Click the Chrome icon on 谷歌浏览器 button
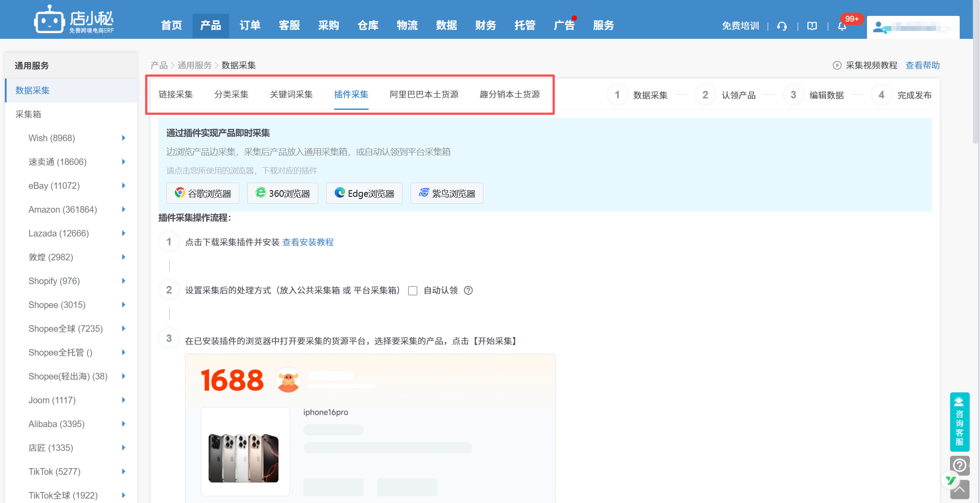The image size is (980, 503). (180, 193)
